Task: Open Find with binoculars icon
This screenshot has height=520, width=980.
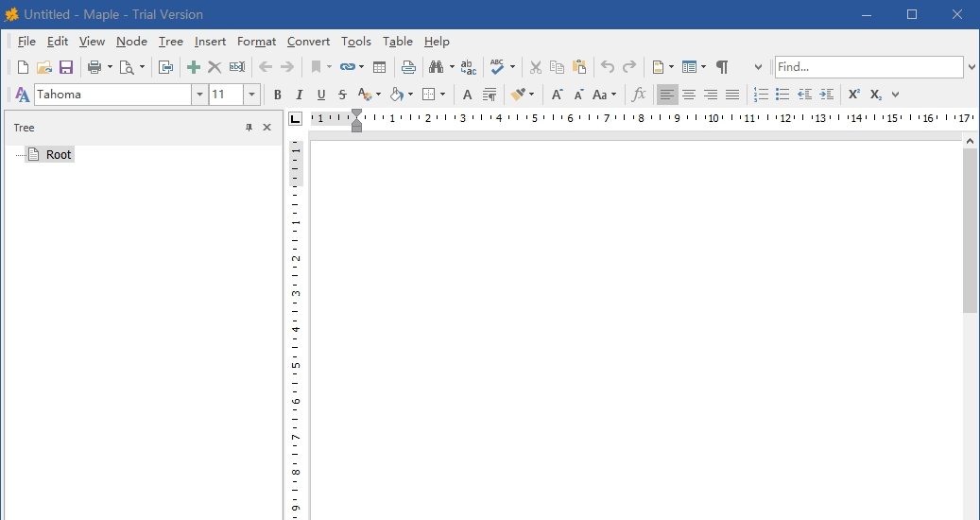Action: pos(437,67)
